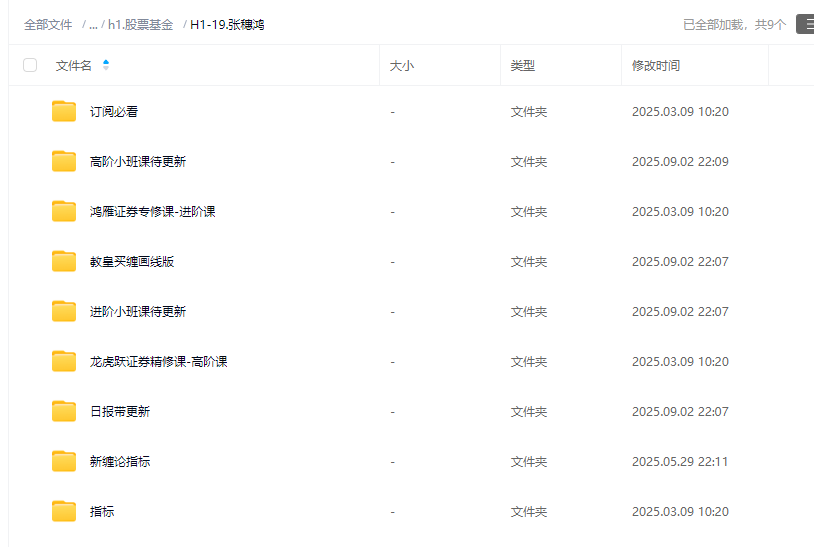The width and height of the screenshot is (814, 547).
Task: Select the 新缠论指标 row date cell
Action: [679, 462]
